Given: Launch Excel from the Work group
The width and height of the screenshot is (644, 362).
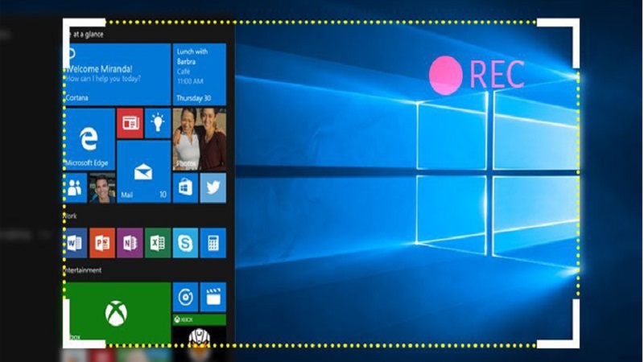Looking at the screenshot, I should point(158,243).
